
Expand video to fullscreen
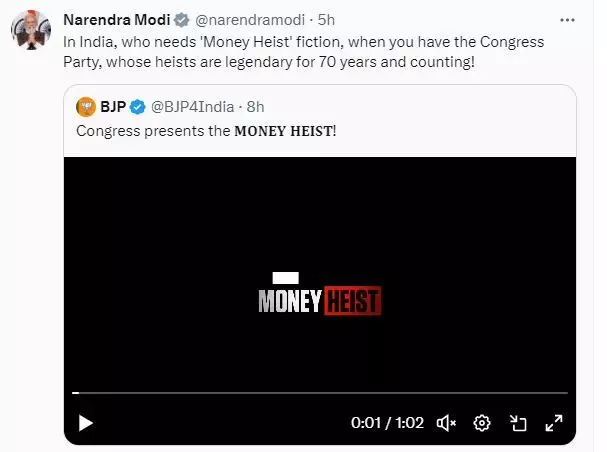click(551, 423)
